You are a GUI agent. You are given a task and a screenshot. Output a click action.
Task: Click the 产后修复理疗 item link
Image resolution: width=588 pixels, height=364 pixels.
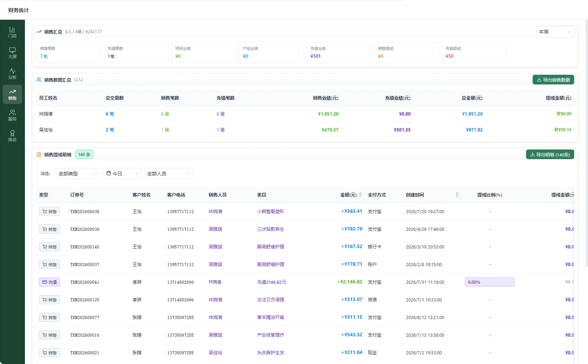(x=271, y=335)
